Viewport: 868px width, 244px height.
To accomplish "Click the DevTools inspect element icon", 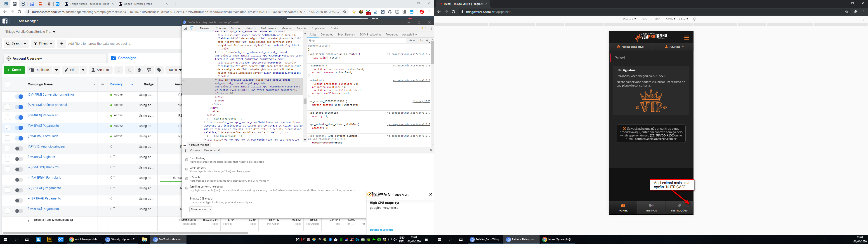I will pyautogui.click(x=185, y=29).
